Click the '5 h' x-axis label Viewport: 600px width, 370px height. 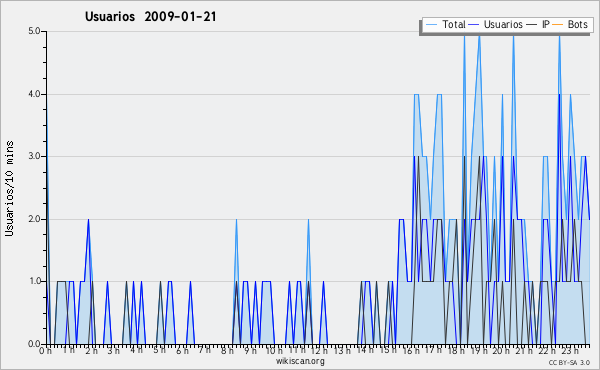[160, 350]
